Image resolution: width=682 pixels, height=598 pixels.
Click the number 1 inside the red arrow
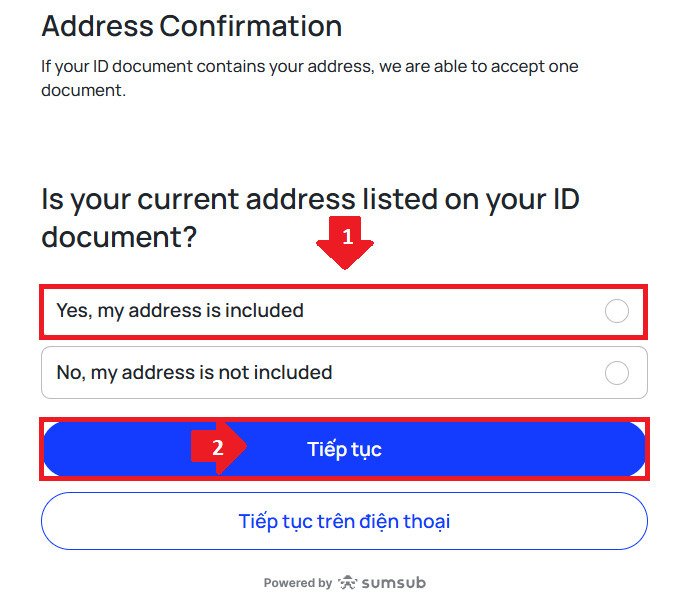[x=347, y=237]
